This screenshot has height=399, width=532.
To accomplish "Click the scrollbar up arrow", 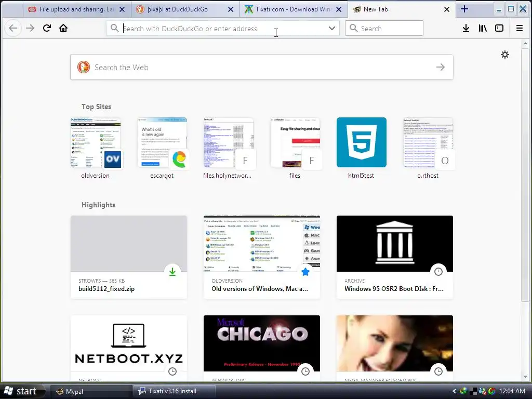I will click(525, 44).
